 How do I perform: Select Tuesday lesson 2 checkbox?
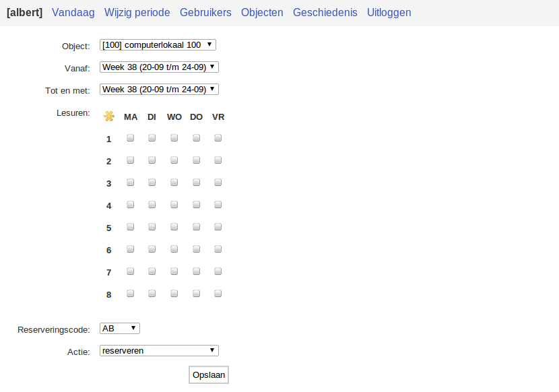pyautogui.click(x=152, y=160)
